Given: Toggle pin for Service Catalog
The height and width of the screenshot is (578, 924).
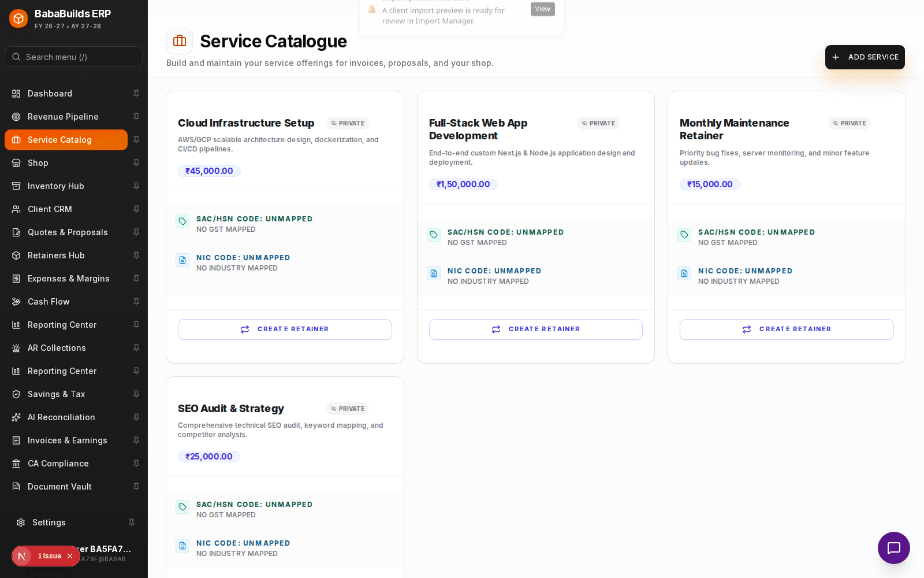Looking at the screenshot, I should coord(136,140).
